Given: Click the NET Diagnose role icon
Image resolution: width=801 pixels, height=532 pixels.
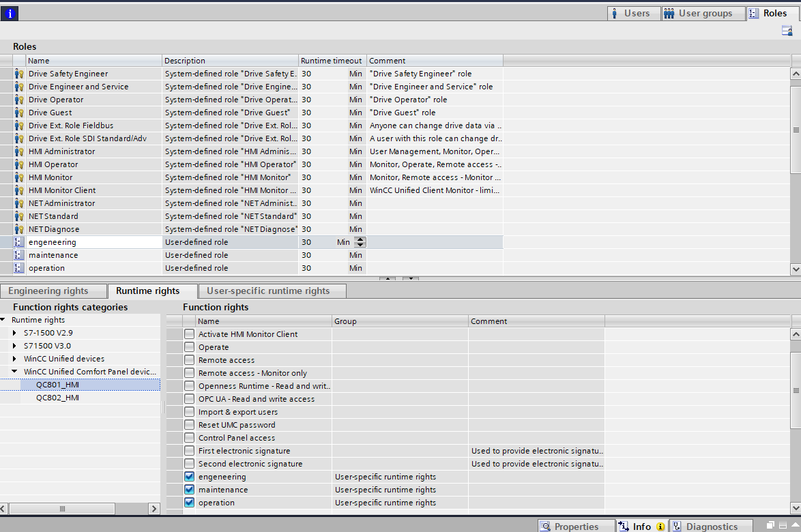Looking at the screenshot, I should point(19,229).
